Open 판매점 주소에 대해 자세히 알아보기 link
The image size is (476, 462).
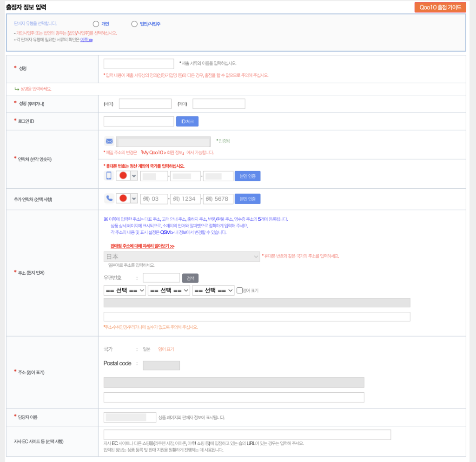tap(142, 246)
